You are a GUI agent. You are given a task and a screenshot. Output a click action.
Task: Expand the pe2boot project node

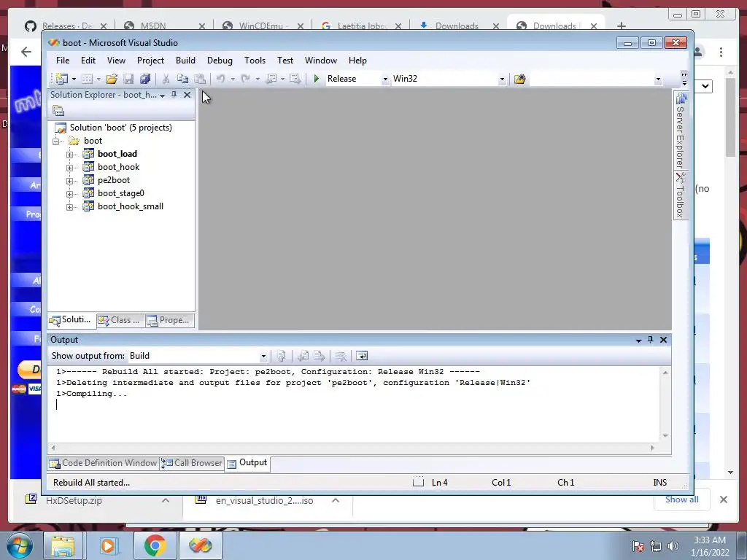point(69,181)
